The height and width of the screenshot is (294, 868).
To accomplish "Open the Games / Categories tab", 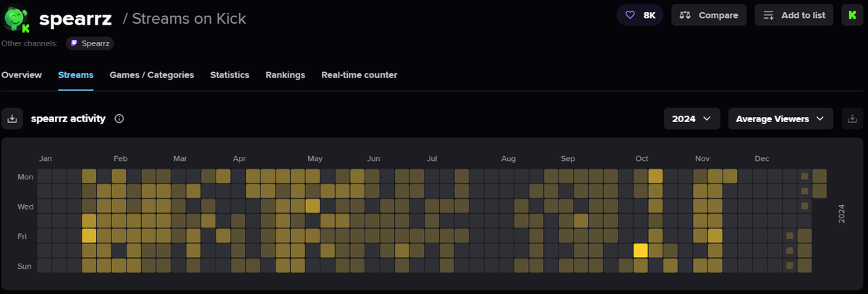I will [x=152, y=75].
